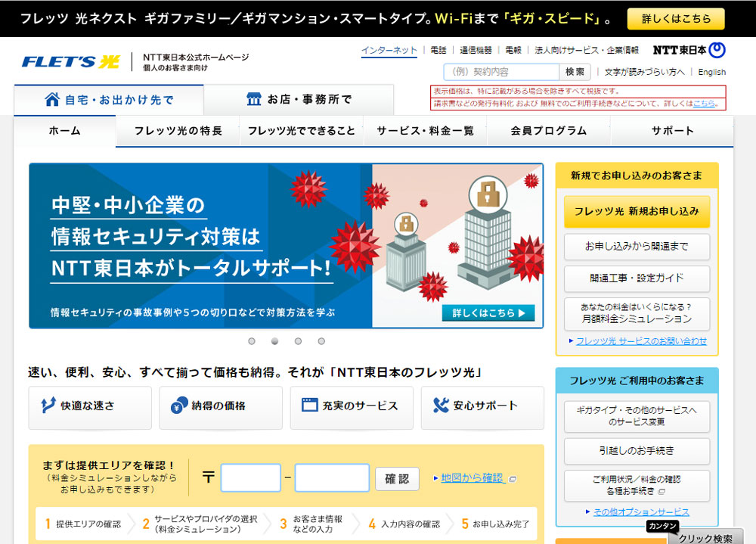Click the arrow icon beside 快適な速さ
Screen dimensions: 756x544
48,405
